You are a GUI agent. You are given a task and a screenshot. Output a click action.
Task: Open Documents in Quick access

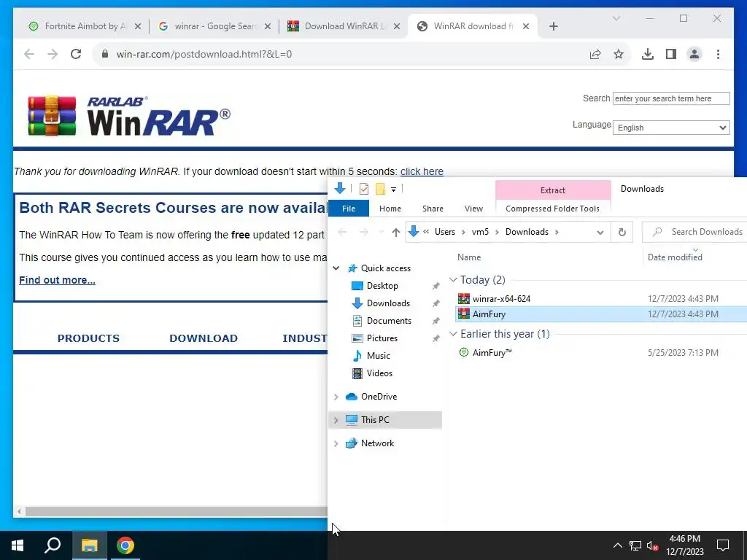coord(389,321)
